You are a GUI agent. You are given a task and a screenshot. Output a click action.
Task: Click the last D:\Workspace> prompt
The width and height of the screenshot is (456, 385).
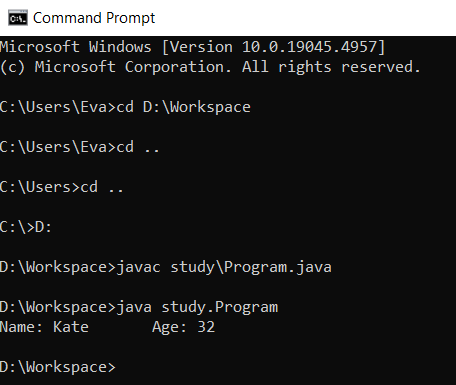[58, 367]
